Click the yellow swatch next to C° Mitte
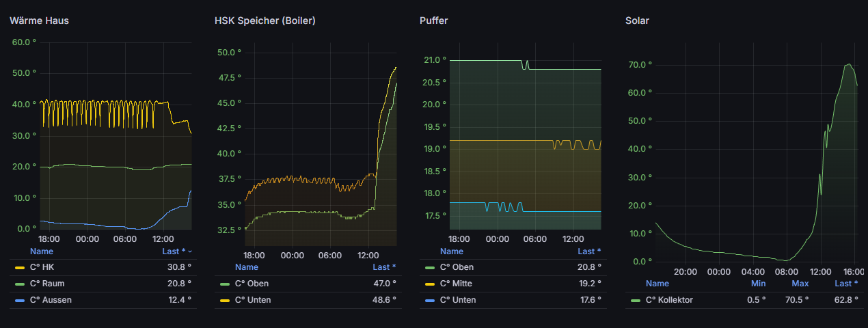Viewport: 868px width, 328px height. [x=430, y=284]
